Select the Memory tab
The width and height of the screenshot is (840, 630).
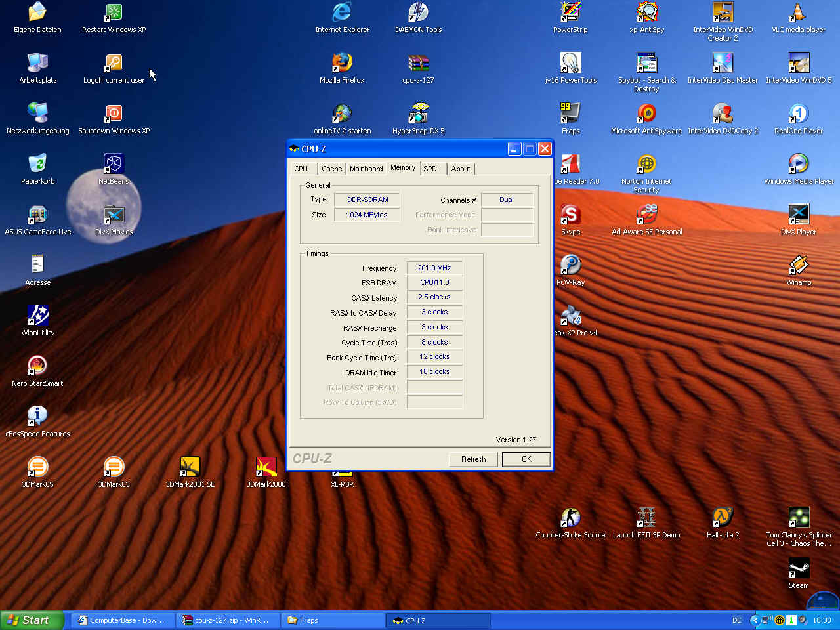click(403, 167)
